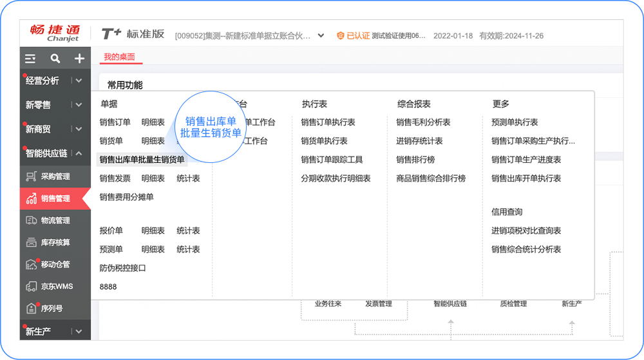Open 销售出库单批量生销货单

pos(142,160)
